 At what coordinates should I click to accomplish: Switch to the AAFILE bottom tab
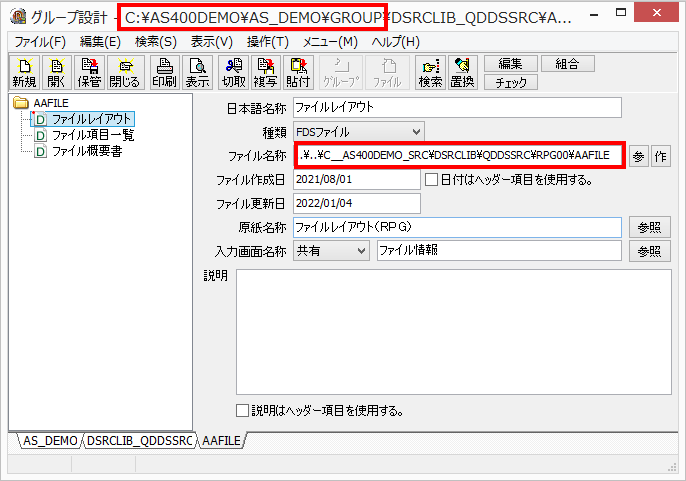(221, 440)
